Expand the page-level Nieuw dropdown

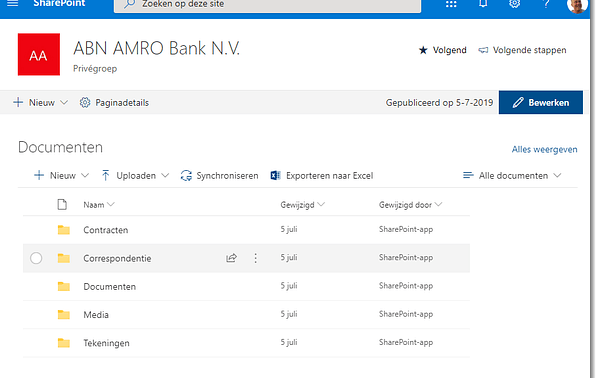click(x=64, y=103)
